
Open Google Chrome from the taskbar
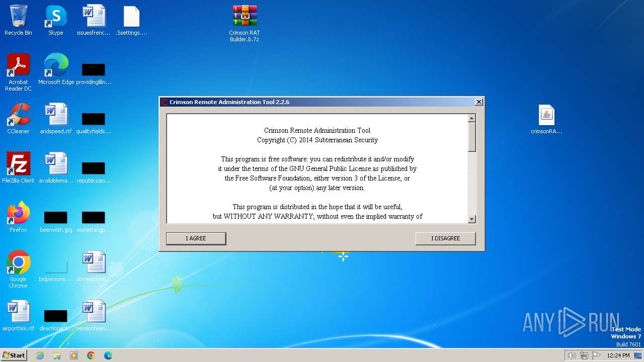pyautogui.click(x=91, y=355)
